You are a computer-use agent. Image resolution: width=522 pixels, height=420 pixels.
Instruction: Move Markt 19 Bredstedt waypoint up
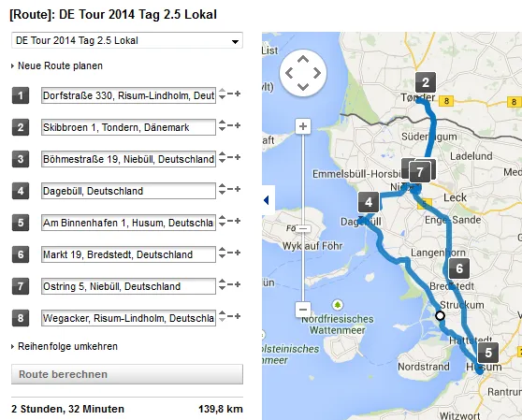pos(222,250)
